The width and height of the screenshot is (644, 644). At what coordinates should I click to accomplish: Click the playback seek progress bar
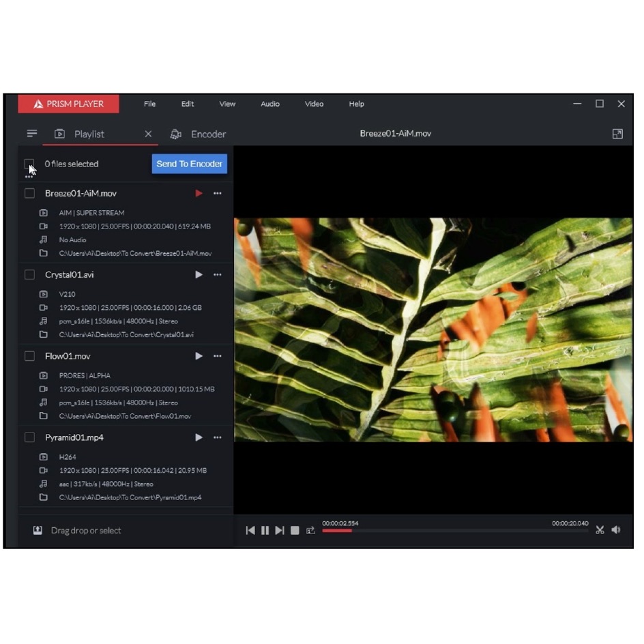click(x=455, y=531)
